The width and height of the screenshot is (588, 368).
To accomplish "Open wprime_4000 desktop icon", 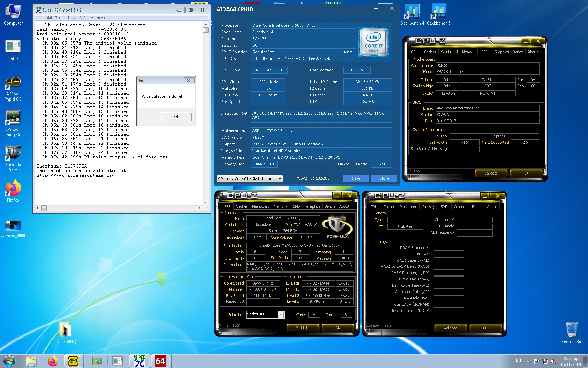I will click(x=13, y=228).
